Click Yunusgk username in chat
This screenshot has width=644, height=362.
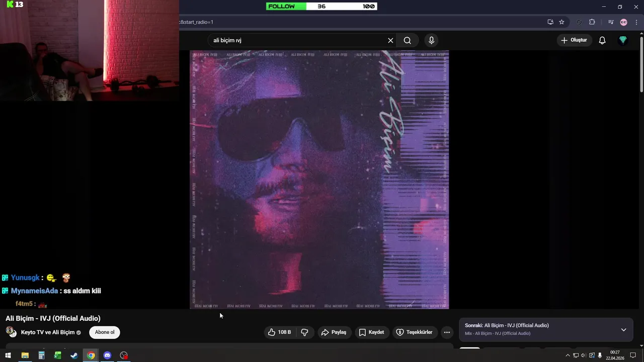coord(25,278)
